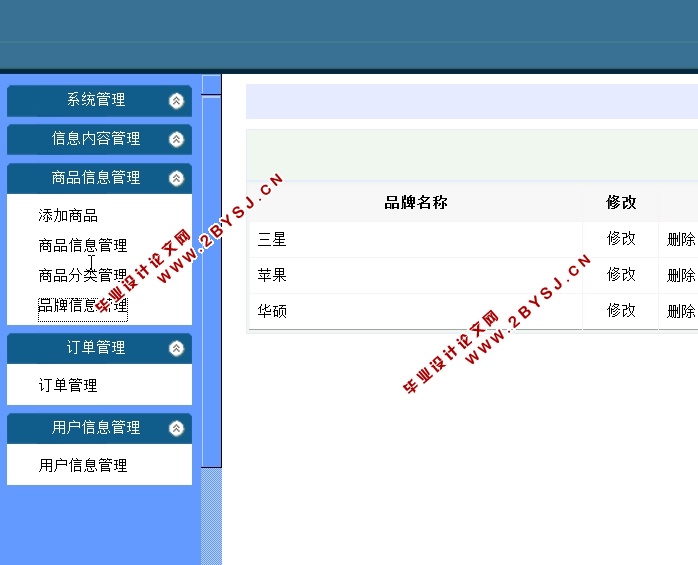Collapse the 系统管理 panel chevron icon
Screen dimensions: 698x565
(176, 101)
